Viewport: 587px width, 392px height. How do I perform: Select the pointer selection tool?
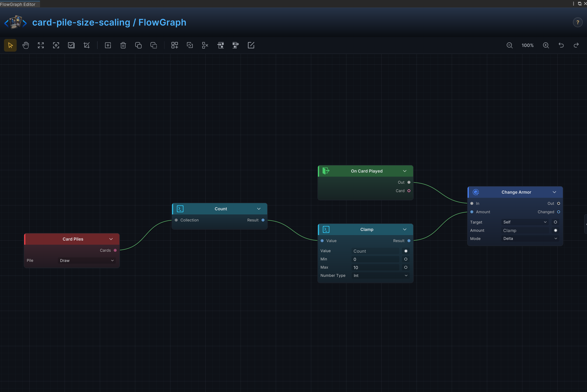point(10,45)
